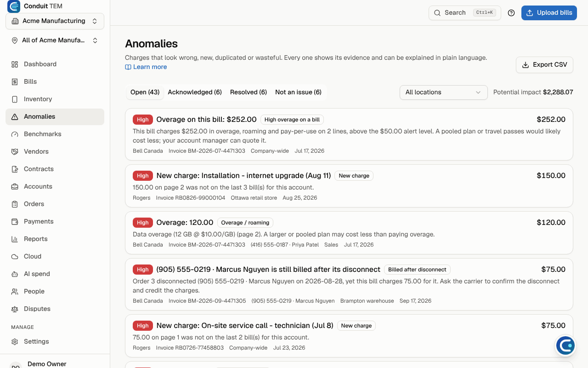Click the Orders clipboard icon
Image resolution: width=588 pixels, height=368 pixels.
[15, 204]
